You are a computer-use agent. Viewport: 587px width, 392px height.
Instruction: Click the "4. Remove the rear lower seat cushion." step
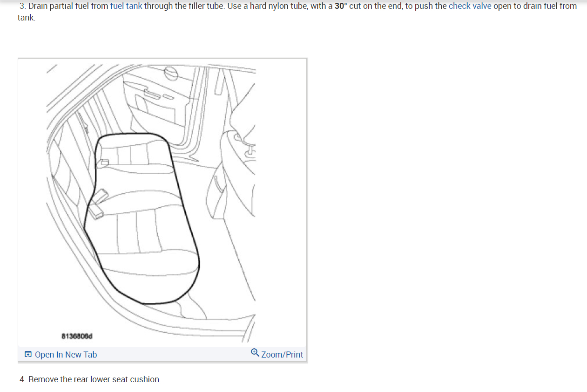click(90, 379)
